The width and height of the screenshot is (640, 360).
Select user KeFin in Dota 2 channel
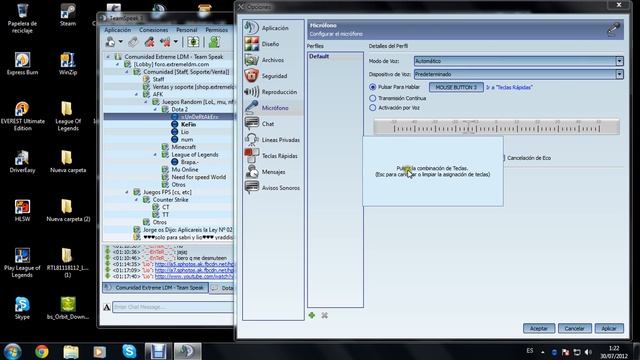[x=188, y=124]
